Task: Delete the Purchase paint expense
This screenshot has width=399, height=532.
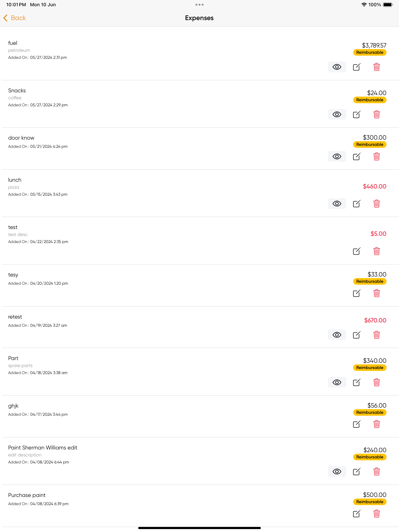Action: tap(376, 513)
